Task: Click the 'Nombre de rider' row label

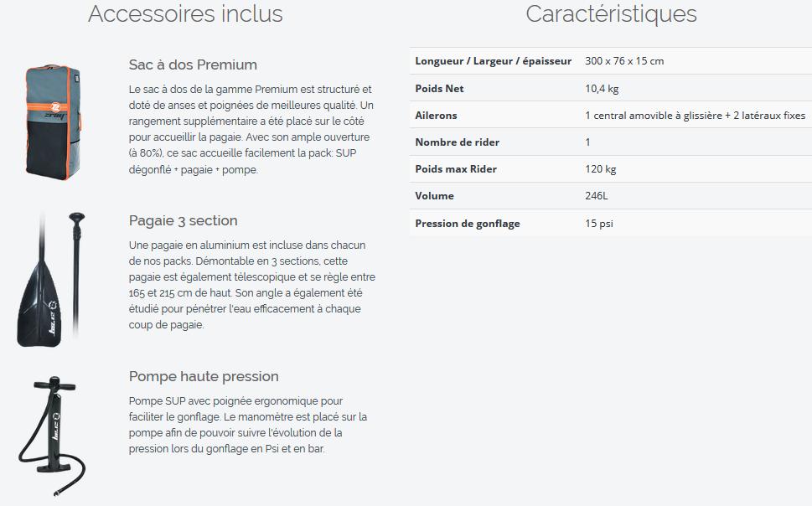Action: click(457, 142)
